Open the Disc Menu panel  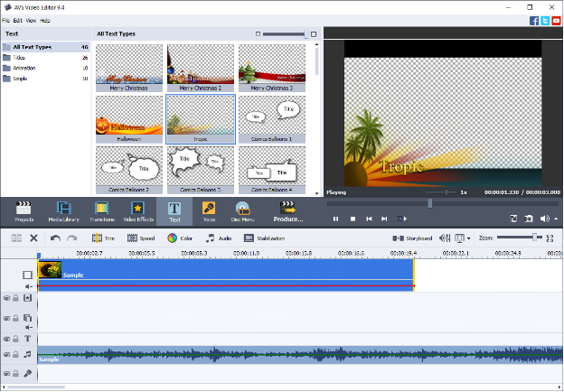[242, 211]
